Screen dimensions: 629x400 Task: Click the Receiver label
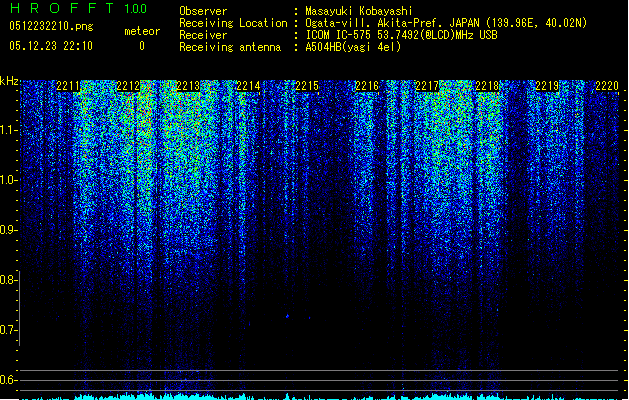pyautogui.click(x=203, y=35)
